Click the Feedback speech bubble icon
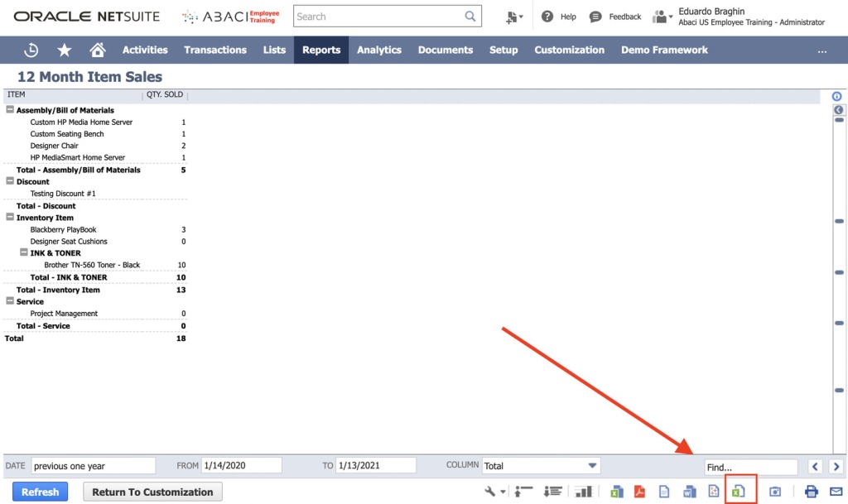The image size is (848, 504). click(x=595, y=16)
